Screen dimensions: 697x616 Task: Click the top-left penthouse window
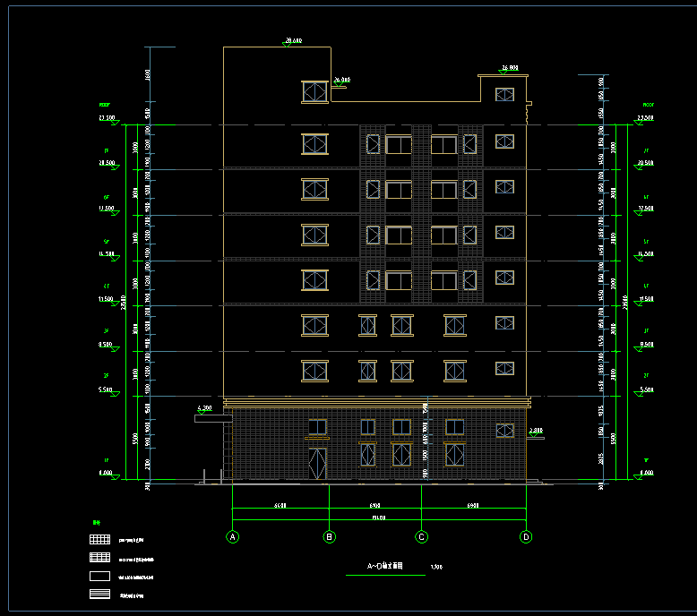314,92
